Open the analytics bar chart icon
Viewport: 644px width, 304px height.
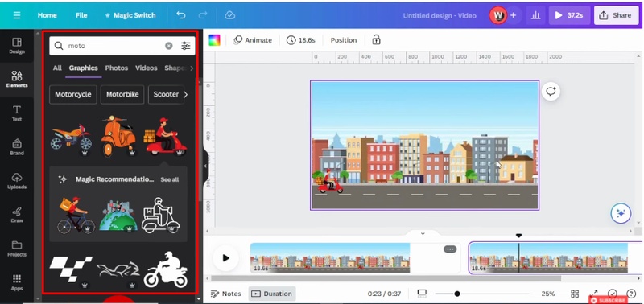pos(535,15)
